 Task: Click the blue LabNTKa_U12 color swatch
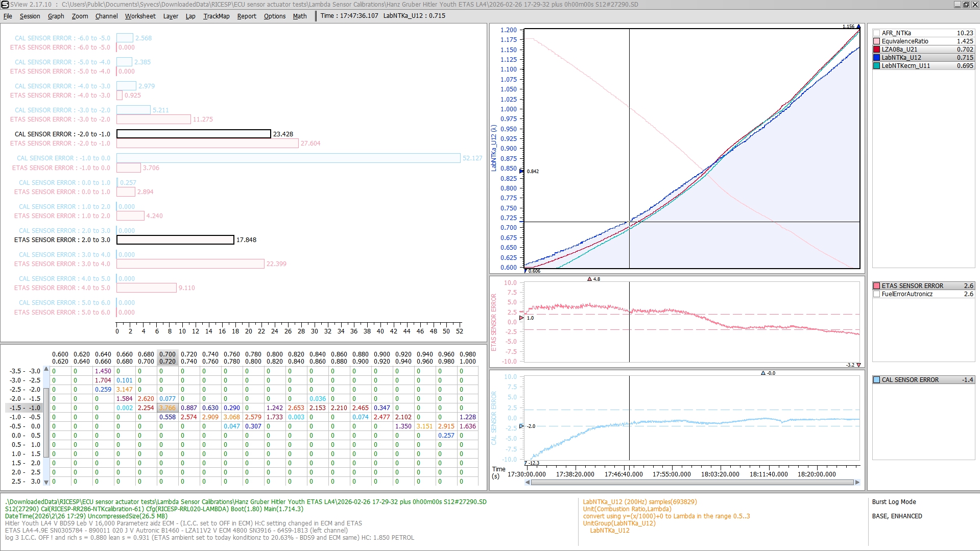coord(876,58)
